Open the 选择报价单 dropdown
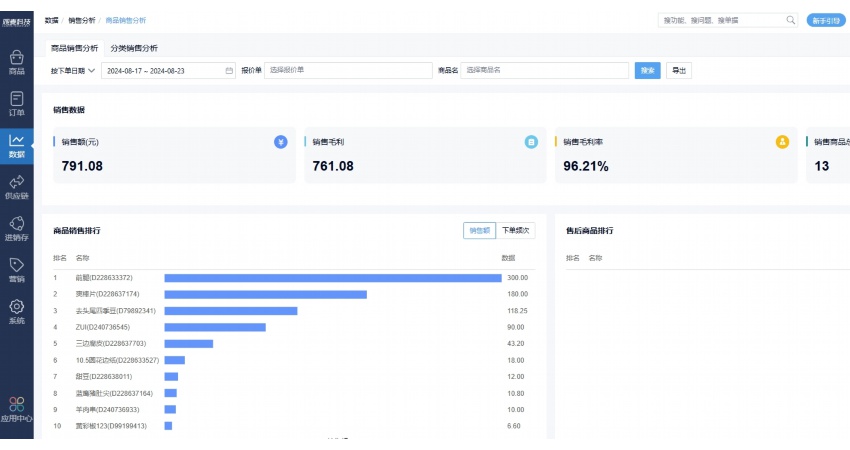This screenshot has width=850, height=450. coord(347,71)
